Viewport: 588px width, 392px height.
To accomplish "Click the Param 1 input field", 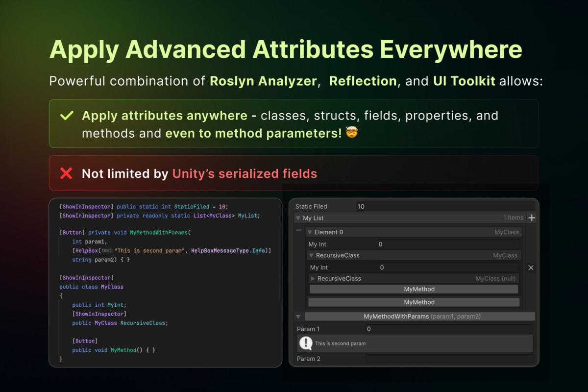I will [x=449, y=329].
